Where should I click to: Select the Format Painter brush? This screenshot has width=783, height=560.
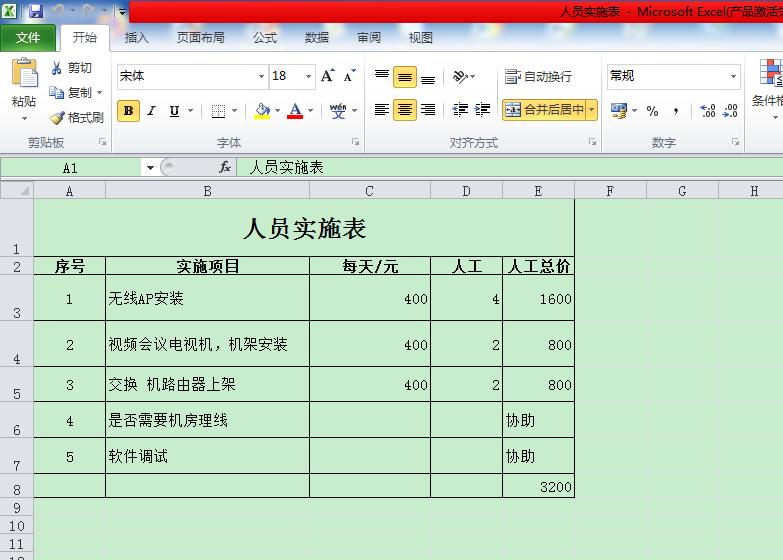[x=57, y=117]
